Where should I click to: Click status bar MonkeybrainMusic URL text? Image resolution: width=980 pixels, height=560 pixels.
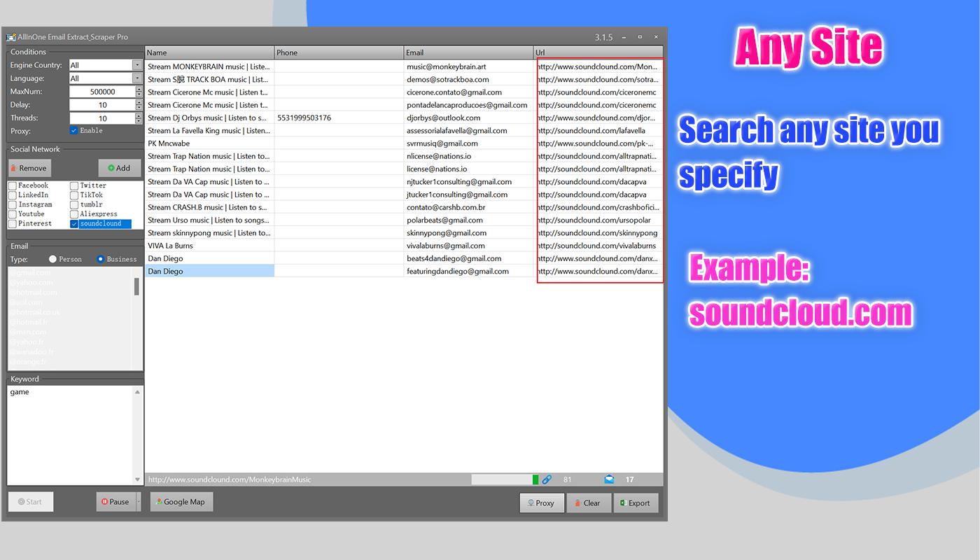tap(230, 479)
